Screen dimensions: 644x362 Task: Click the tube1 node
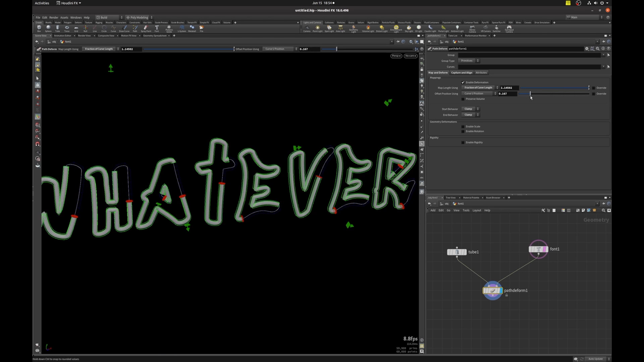tap(457, 252)
